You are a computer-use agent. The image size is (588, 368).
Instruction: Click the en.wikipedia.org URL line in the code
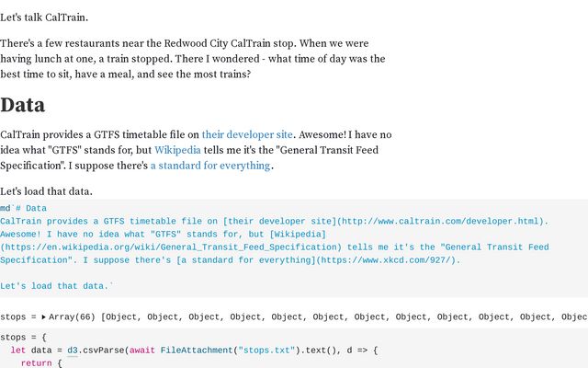pos(171,247)
